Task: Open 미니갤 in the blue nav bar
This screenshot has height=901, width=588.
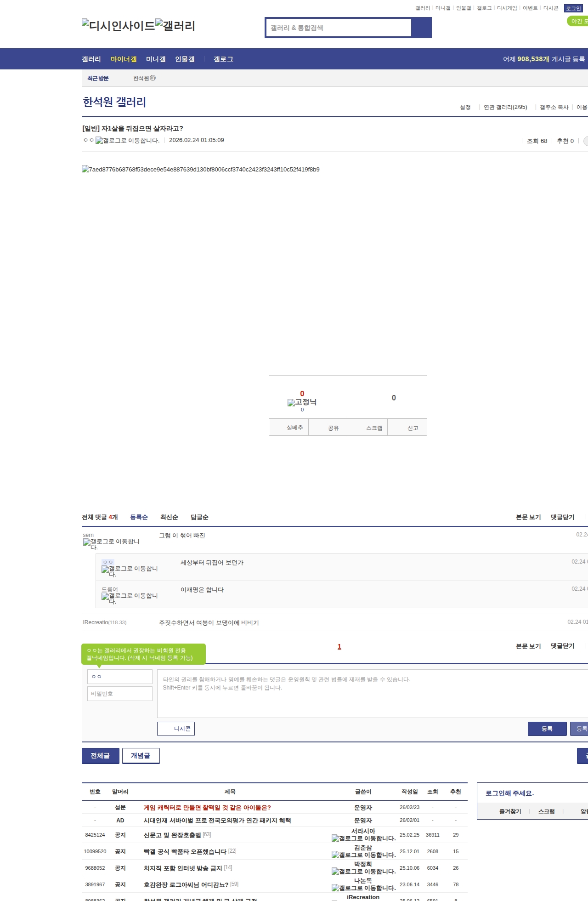Action: click(x=156, y=59)
